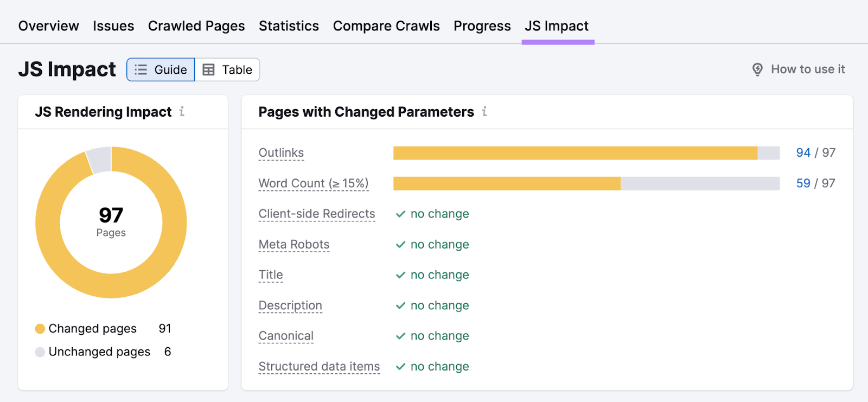The image size is (868, 402).
Task: Switch to Guide view
Action: click(161, 69)
